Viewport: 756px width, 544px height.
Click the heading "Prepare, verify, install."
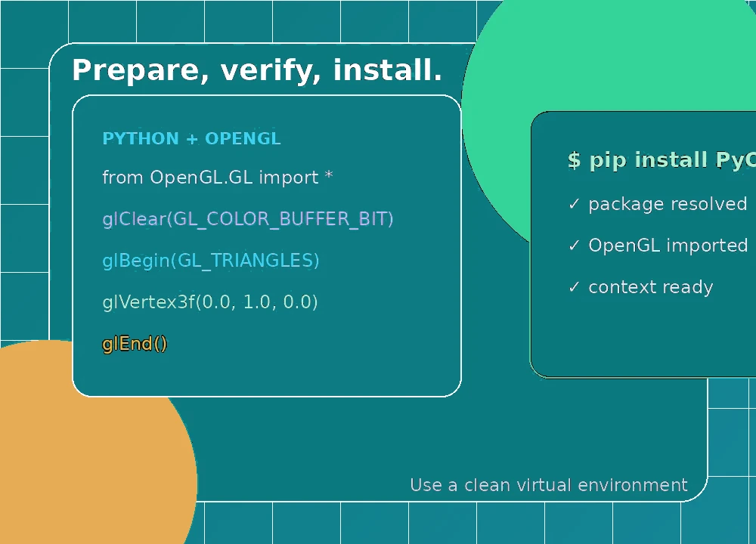[257, 70]
